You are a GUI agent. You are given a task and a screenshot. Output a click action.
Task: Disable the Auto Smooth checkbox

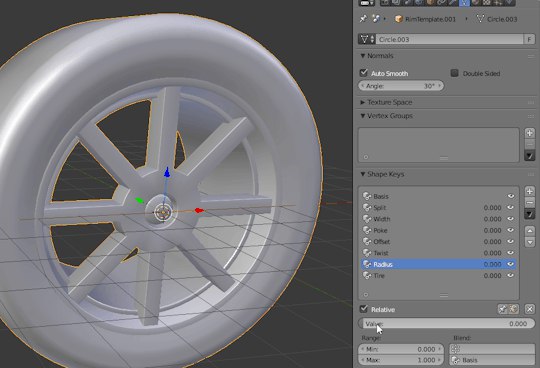pyautogui.click(x=364, y=73)
